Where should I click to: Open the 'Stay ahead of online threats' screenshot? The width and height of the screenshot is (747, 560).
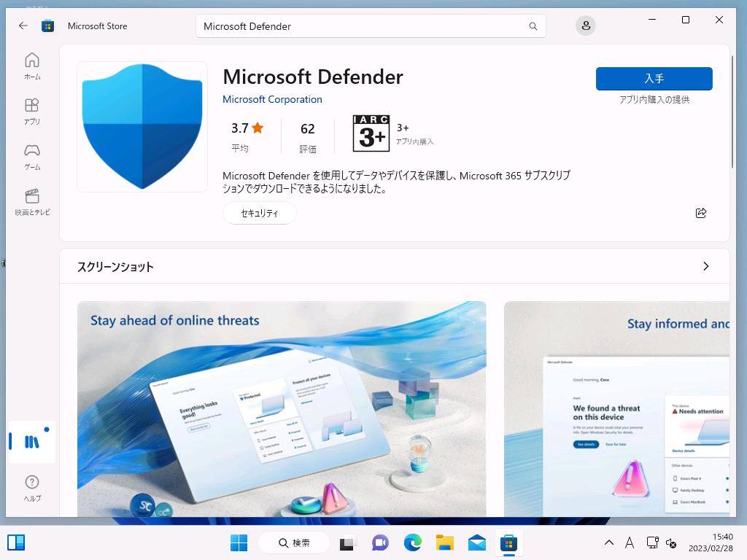(x=282, y=408)
